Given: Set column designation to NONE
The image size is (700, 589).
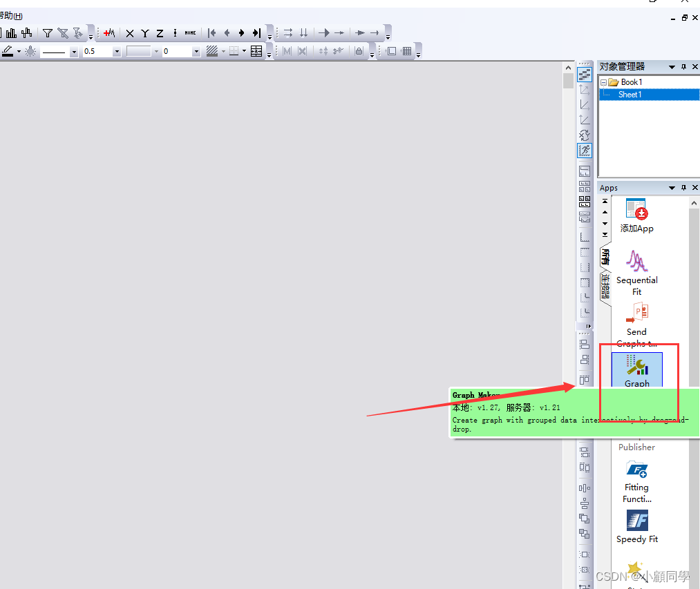Looking at the screenshot, I should [190, 33].
